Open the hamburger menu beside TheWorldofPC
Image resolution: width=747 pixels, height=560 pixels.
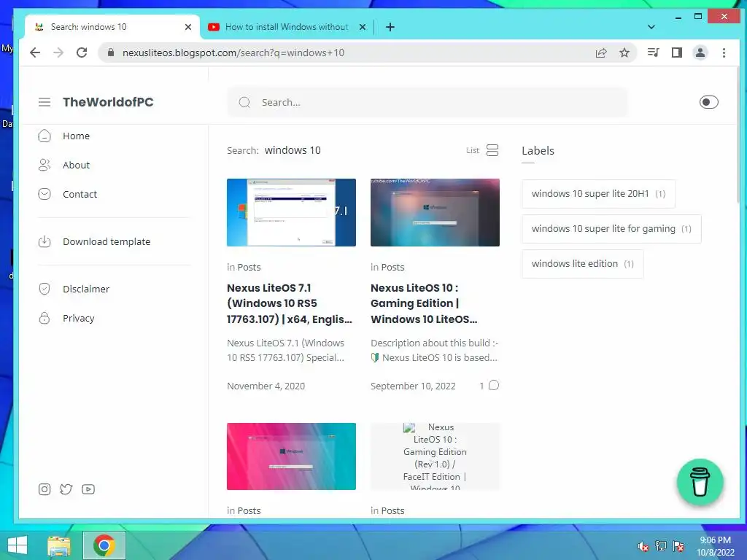click(44, 102)
